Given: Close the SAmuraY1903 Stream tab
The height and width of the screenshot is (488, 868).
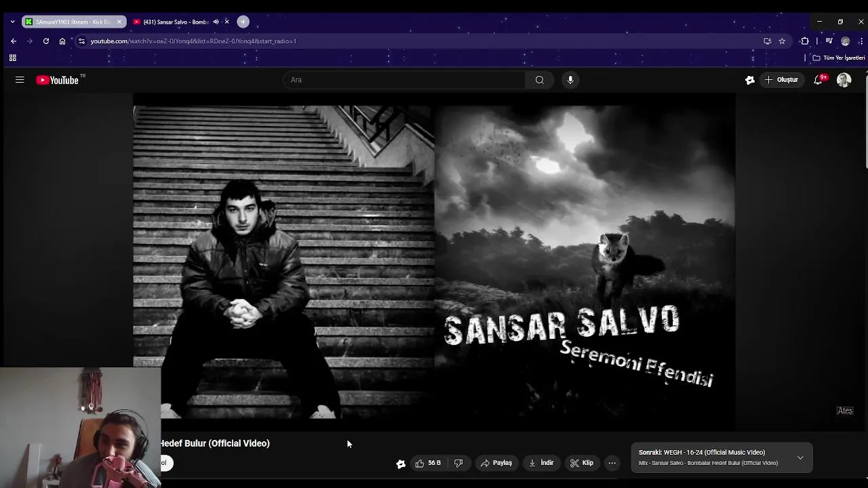Looking at the screenshot, I should click(119, 22).
